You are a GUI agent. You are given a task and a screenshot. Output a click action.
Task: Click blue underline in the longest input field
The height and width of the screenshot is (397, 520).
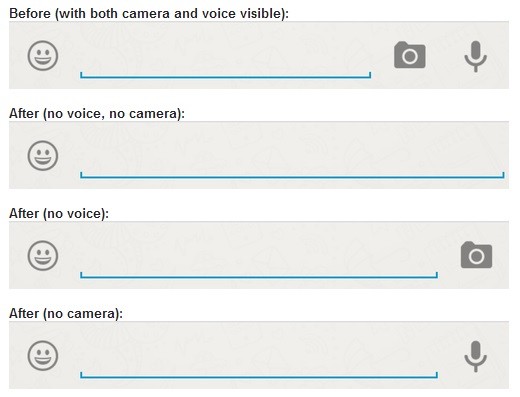292,177
